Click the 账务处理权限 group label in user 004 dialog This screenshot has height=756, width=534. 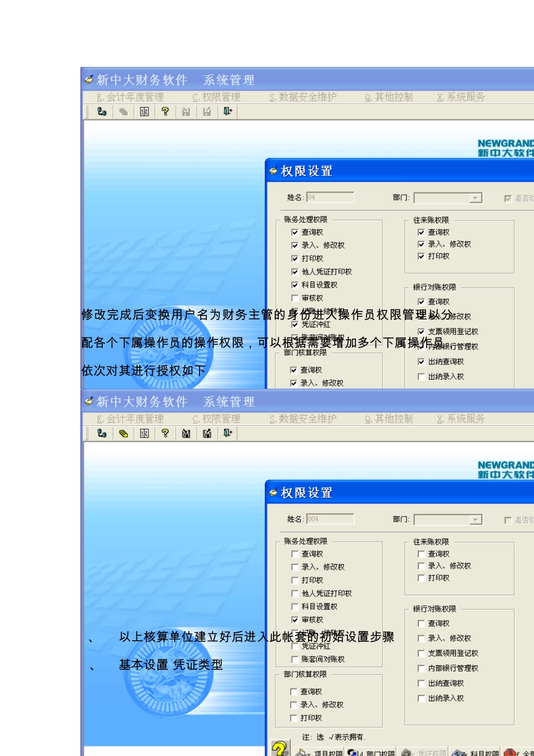[x=306, y=541]
